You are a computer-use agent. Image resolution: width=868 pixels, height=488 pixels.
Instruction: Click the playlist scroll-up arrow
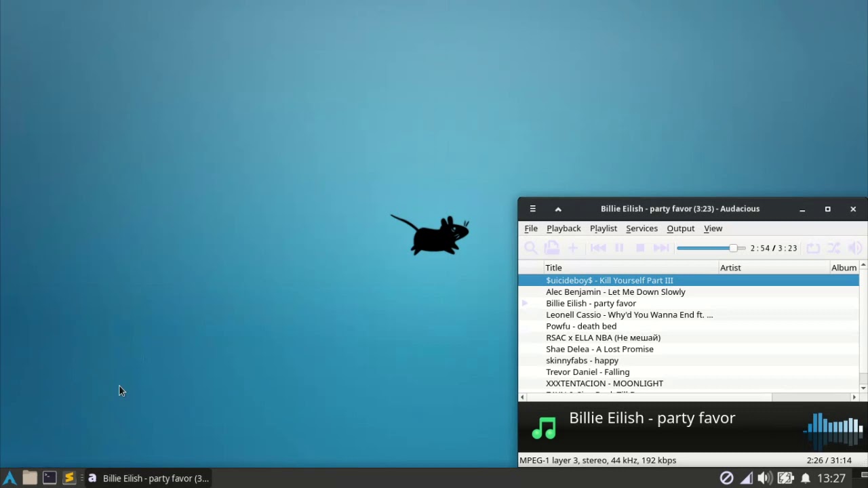863,265
